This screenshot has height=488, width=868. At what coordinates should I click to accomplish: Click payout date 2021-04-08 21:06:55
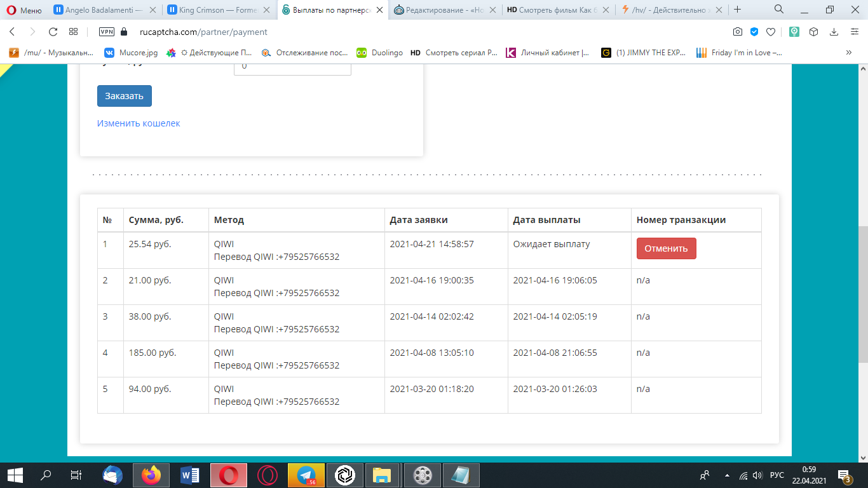pos(555,353)
